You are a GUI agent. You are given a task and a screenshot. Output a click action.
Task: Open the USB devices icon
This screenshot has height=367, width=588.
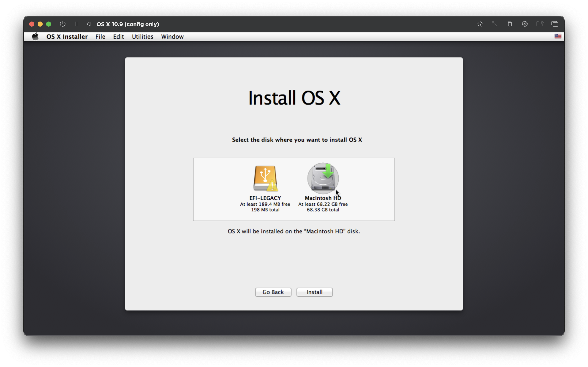coord(510,24)
